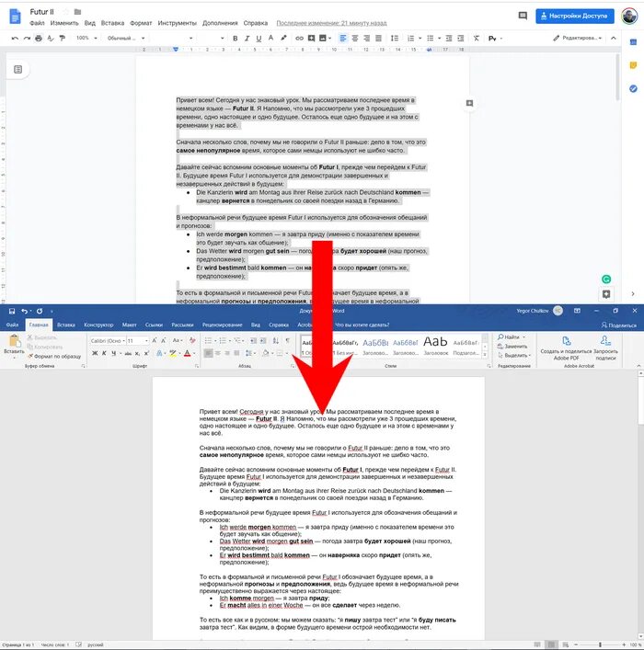This screenshot has width=644, height=650.
Task: Toggle italic К in Word ribbon
Action: coord(104,353)
